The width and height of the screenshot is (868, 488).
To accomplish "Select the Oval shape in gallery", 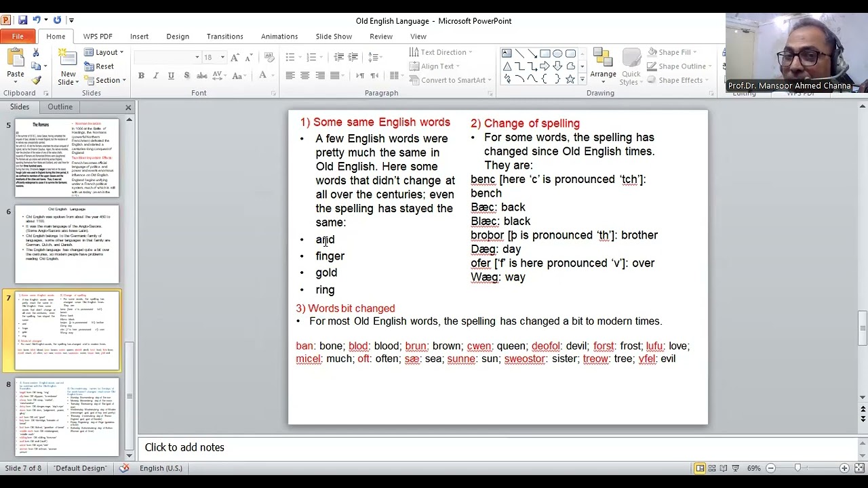I will pos(557,54).
